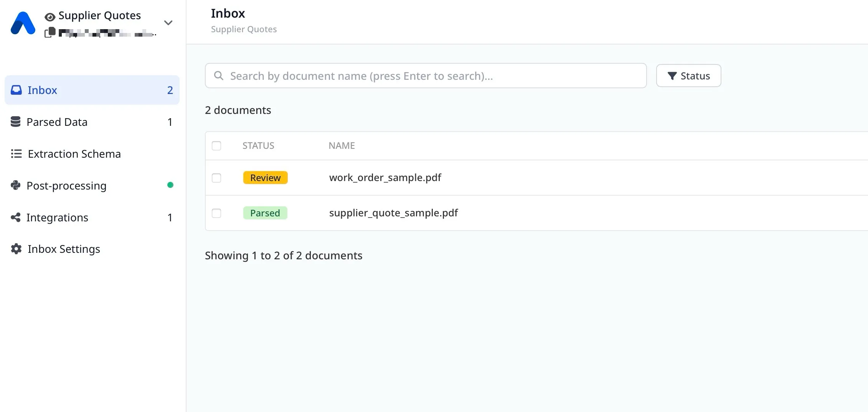Click the search magnifier icon
This screenshot has height=412, width=868.
click(x=219, y=76)
